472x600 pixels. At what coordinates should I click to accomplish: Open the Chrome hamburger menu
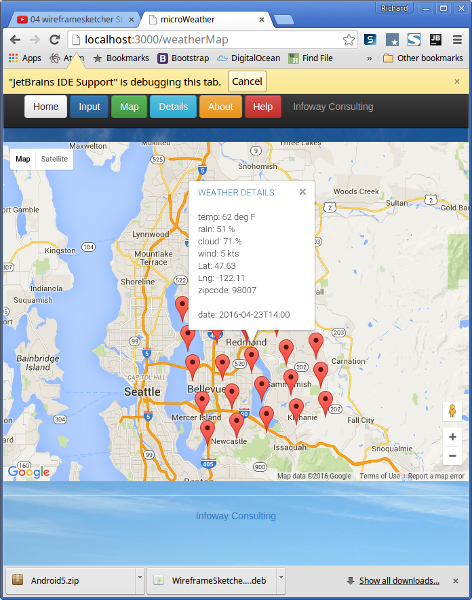[457, 39]
